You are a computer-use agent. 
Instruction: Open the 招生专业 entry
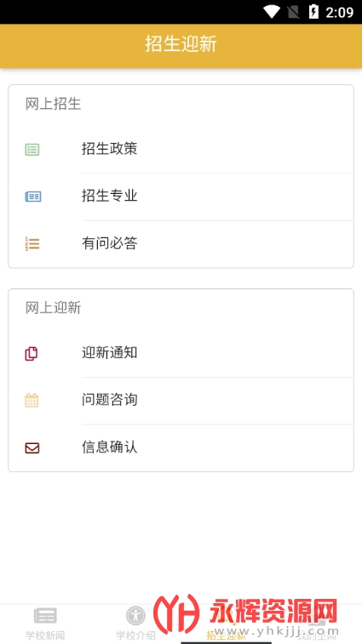pos(181,197)
